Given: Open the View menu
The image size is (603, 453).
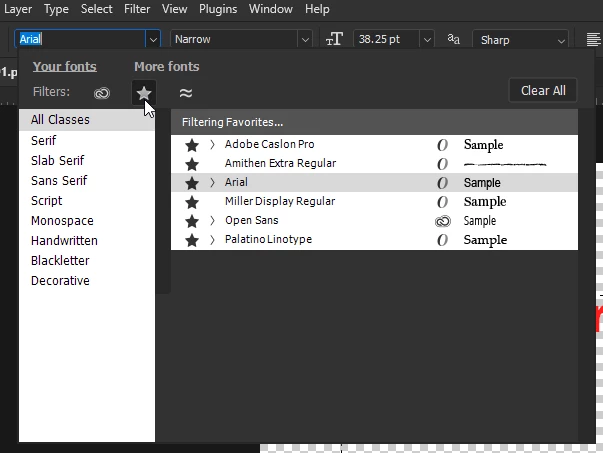Looking at the screenshot, I should pos(174,9).
